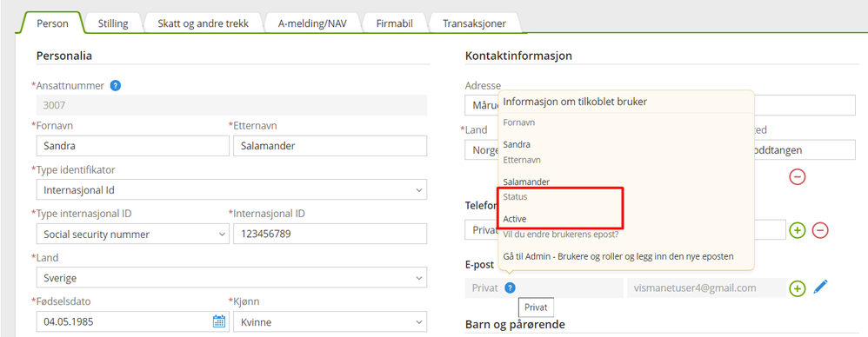The width and height of the screenshot is (868, 337).
Task: Click the Adresse input field
Action: pos(805,105)
